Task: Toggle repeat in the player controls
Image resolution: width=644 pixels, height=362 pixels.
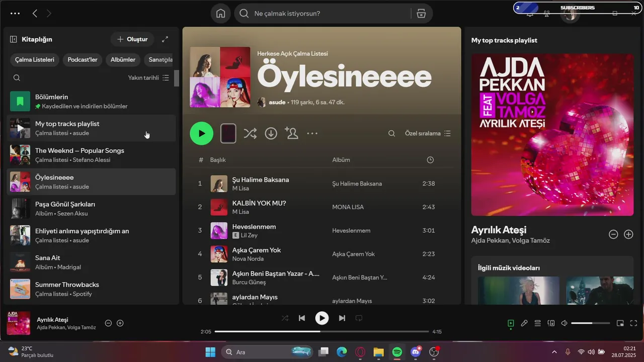Action: coord(359,318)
